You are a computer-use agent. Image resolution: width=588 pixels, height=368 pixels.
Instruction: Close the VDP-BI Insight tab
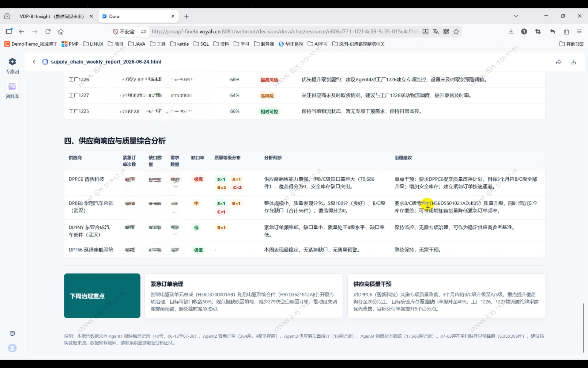[x=91, y=16]
